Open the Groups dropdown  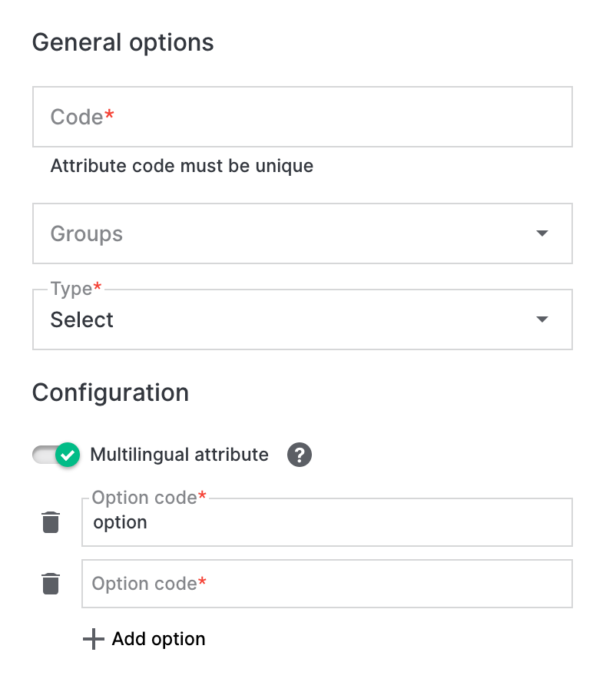[303, 233]
